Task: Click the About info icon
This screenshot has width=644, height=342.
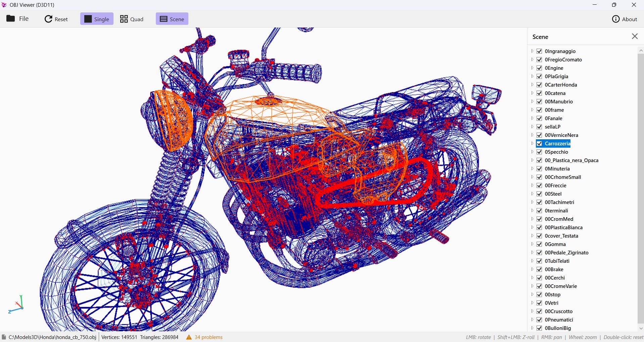Action: tap(616, 19)
